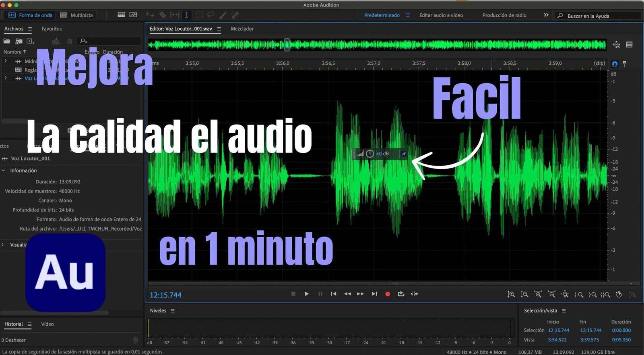This screenshot has height=355, width=644.
Task: Select Producción de radio workspace
Action: [504, 15]
